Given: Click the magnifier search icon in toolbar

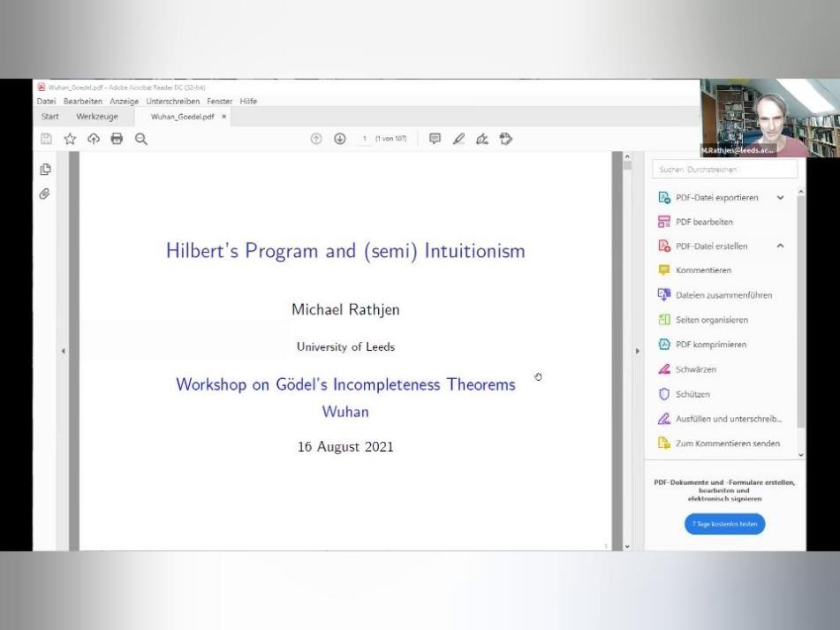Looking at the screenshot, I should pyautogui.click(x=140, y=139).
